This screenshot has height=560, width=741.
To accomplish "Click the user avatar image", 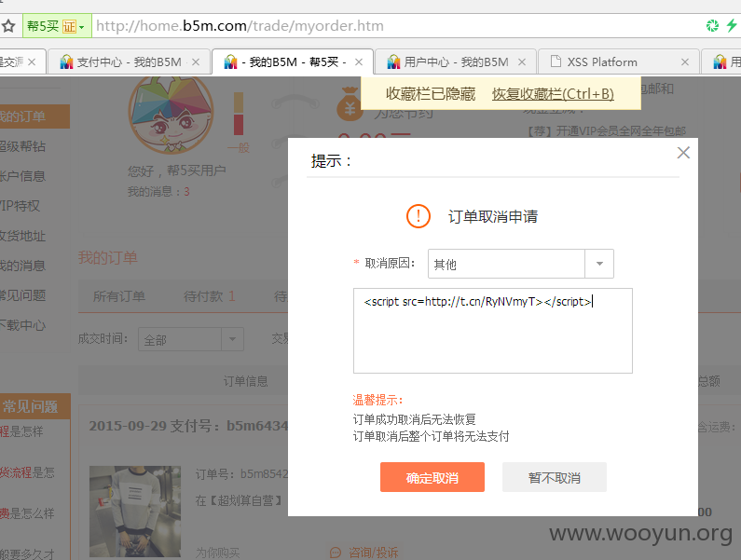I will coord(172,115).
